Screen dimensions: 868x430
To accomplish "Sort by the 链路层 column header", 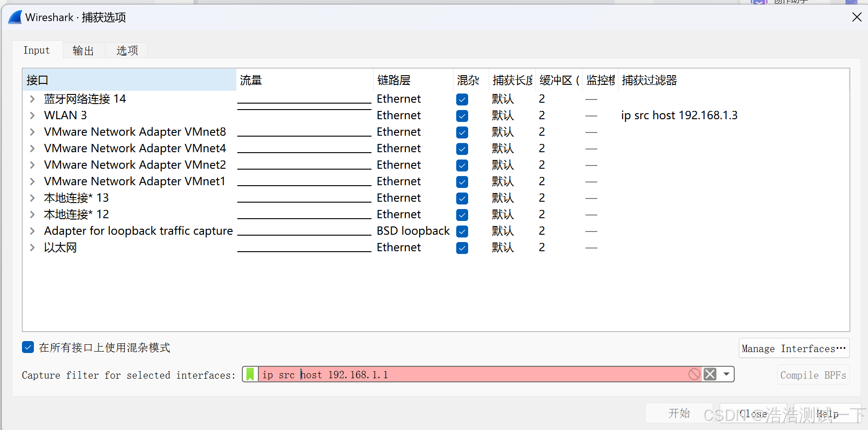I will click(x=413, y=80).
